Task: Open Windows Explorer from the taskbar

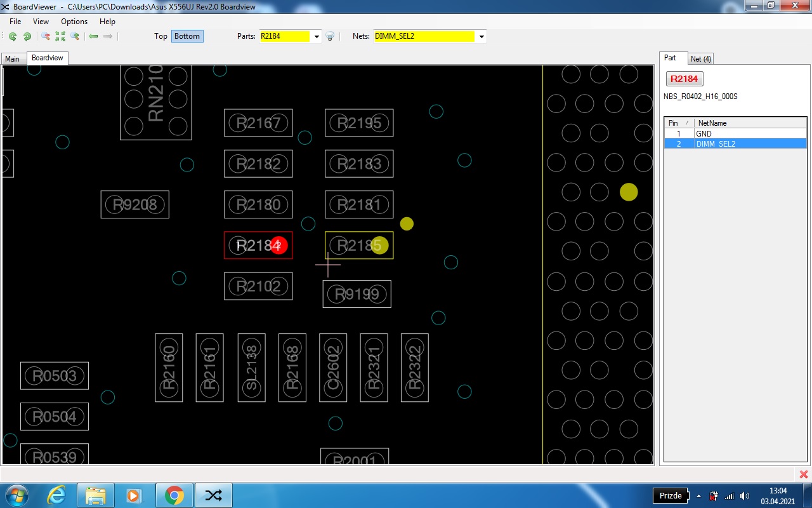Action: point(96,495)
